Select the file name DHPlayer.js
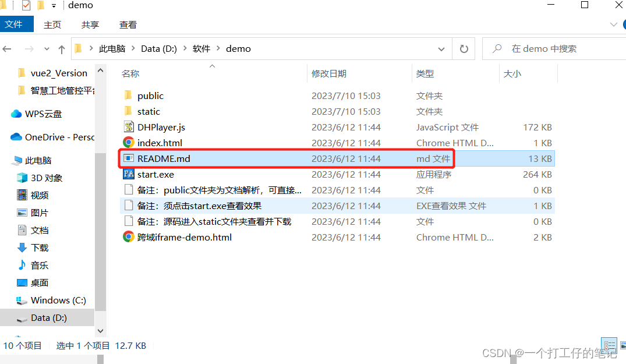 [x=161, y=128]
